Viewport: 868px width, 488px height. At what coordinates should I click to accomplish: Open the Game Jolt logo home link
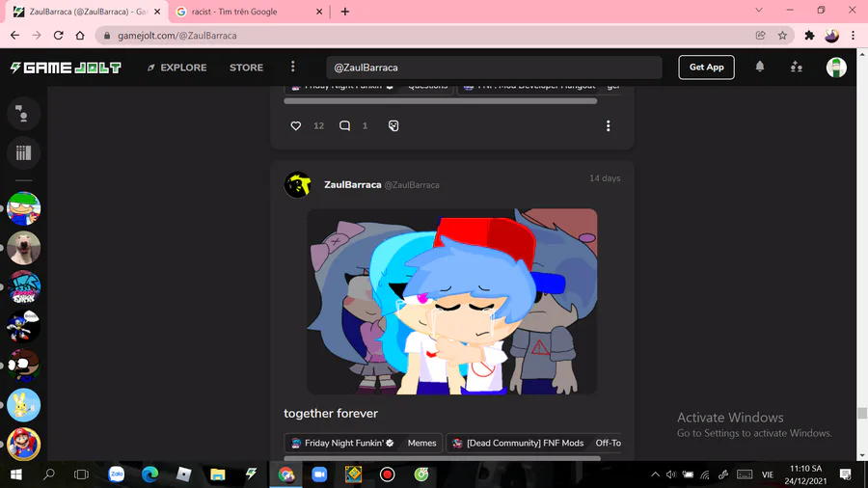[x=66, y=68]
